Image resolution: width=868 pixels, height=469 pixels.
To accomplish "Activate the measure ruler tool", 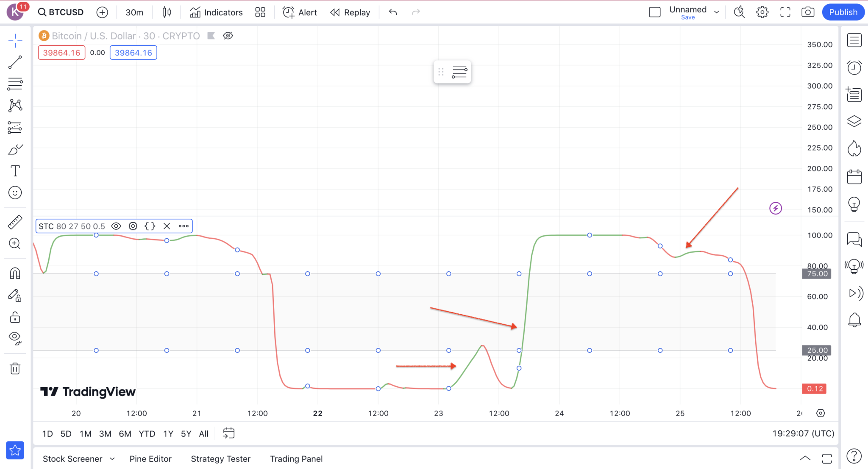I will coord(15,222).
